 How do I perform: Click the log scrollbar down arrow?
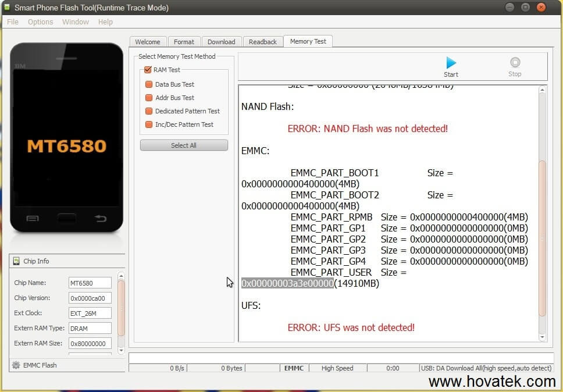tap(543, 336)
